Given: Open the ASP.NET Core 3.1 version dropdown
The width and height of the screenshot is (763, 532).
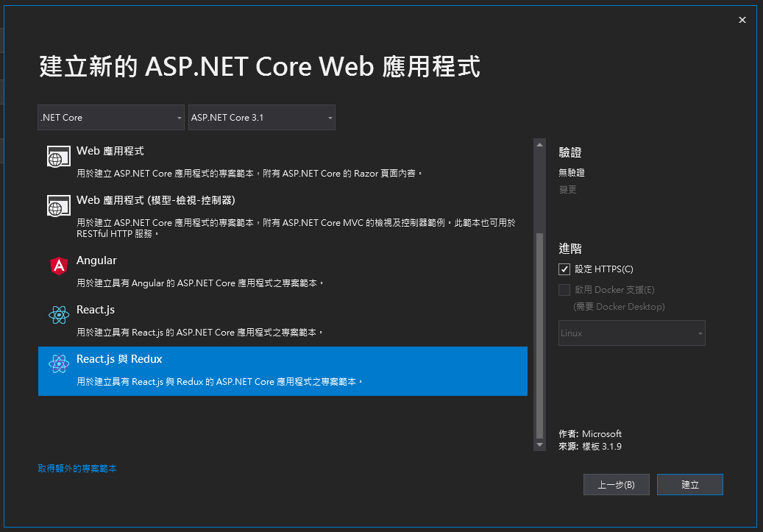Looking at the screenshot, I should point(262,117).
